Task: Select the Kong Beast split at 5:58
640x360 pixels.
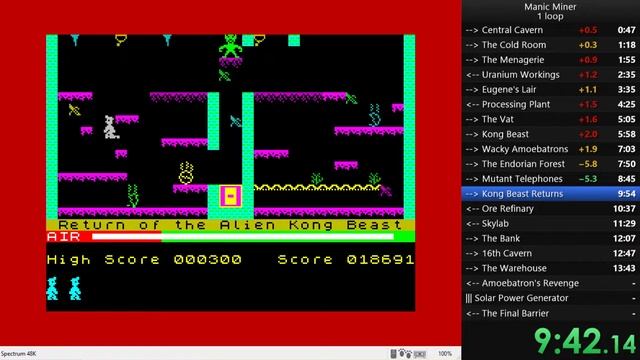Action: pyautogui.click(x=551, y=134)
